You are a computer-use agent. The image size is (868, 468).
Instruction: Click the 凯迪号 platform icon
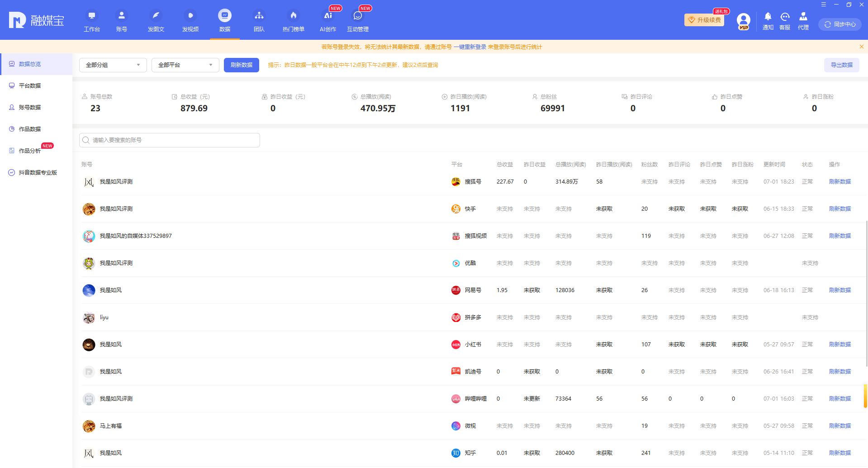click(x=456, y=372)
